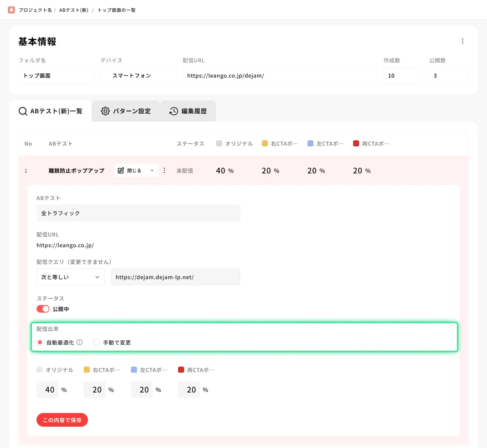Image resolution: width=487 pixels, height=448 pixels.
Task: Click the edit pencil icon beside 閉じる
Action: (x=121, y=170)
